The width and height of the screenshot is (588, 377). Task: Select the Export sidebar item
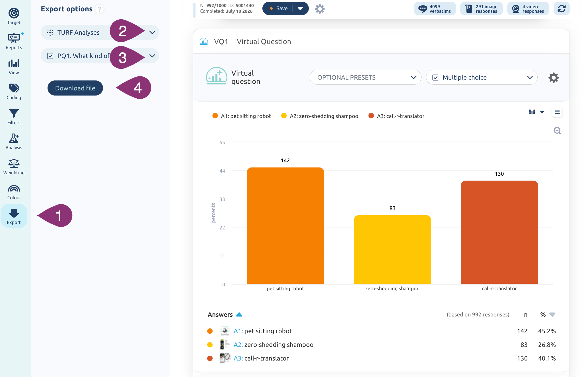14,216
